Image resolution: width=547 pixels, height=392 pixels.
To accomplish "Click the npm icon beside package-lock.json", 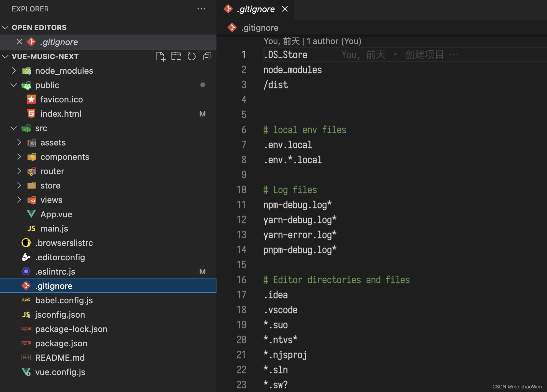I will click(26, 329).
